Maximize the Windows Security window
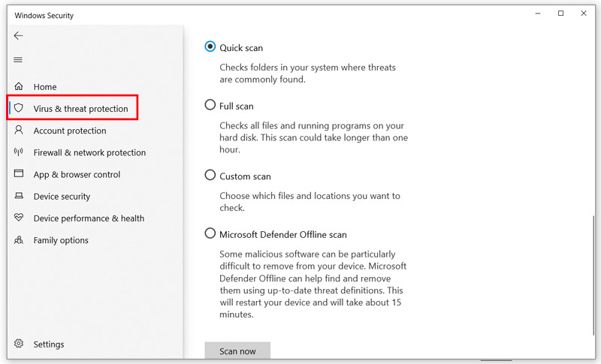601x364 pixels. pos(560,14)
